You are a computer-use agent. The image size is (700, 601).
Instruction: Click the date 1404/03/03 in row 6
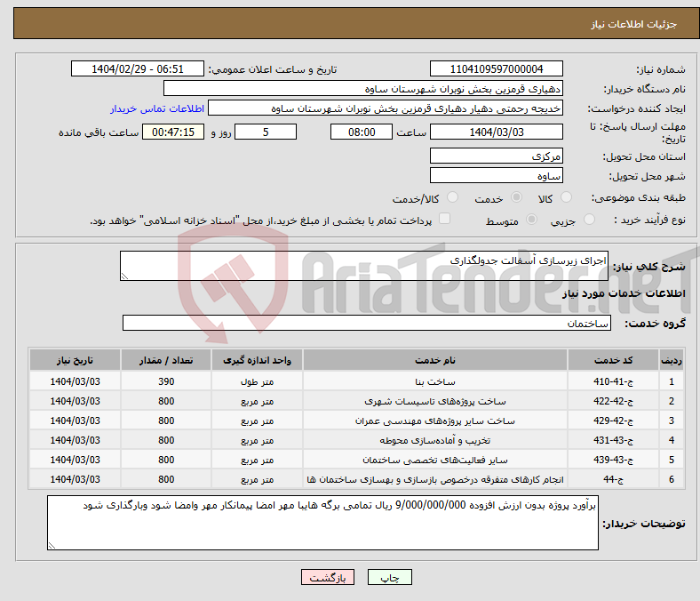pyautogui.click(x=75, y=479)
